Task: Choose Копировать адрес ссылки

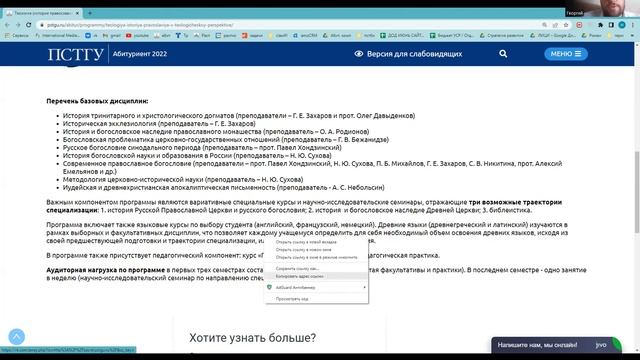Action: (x=316, y=276)
